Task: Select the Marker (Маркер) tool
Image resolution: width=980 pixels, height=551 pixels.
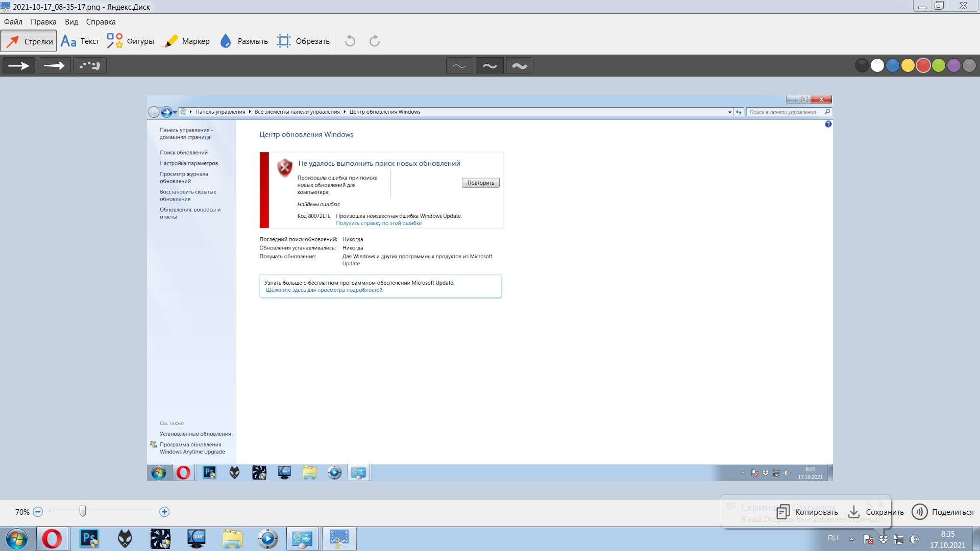Action: tap(186, 41)
